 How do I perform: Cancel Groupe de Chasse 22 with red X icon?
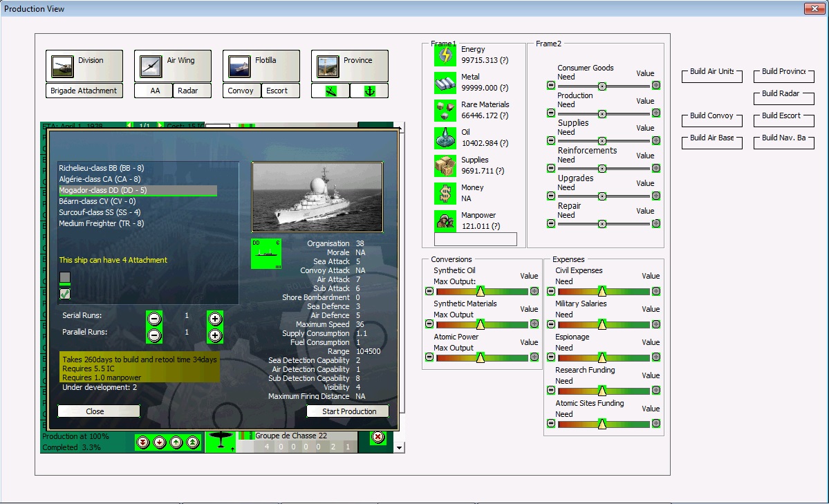tap(378, 438)
